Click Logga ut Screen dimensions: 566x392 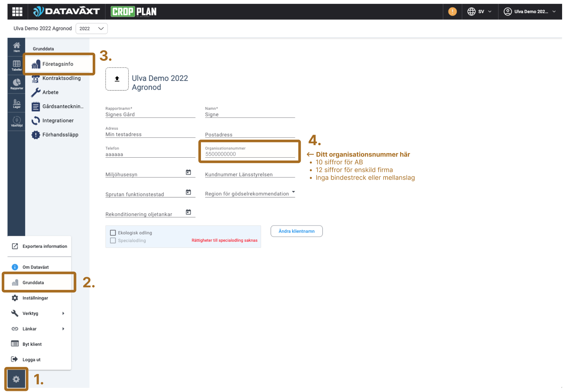click(39, 359)
